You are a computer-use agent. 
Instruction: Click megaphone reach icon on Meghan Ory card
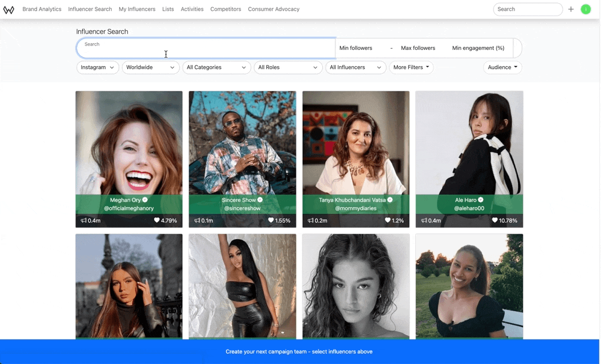point(83,220)
